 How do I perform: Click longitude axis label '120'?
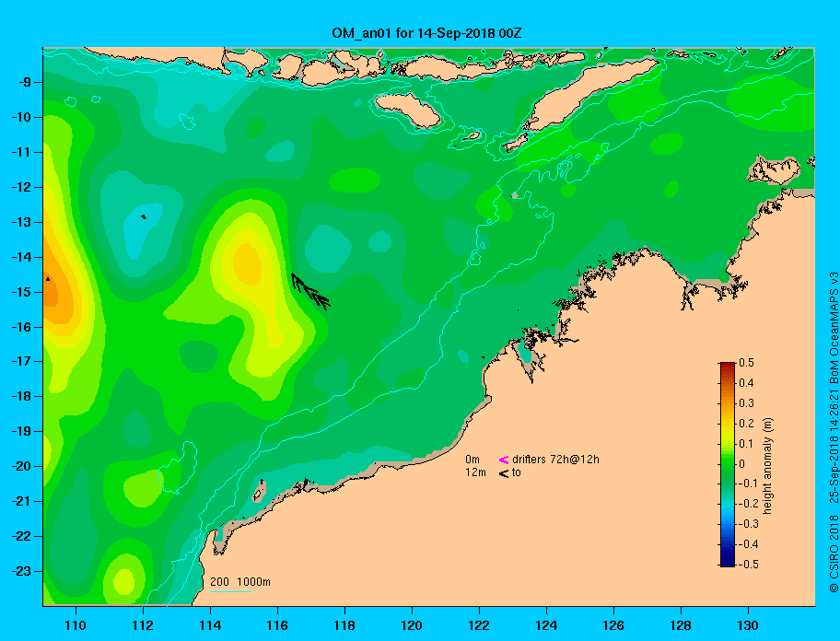pos(412,625)
